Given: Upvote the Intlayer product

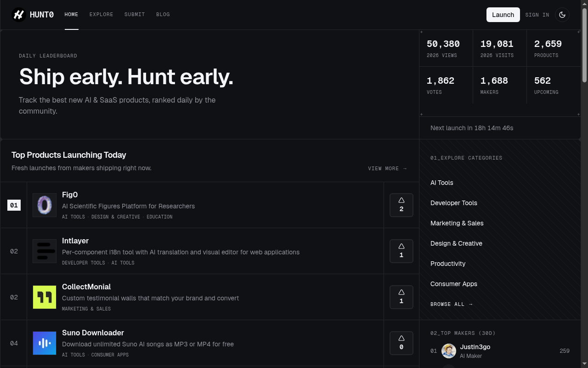Looking at the screenshot, I should click(x=401, y=251).
